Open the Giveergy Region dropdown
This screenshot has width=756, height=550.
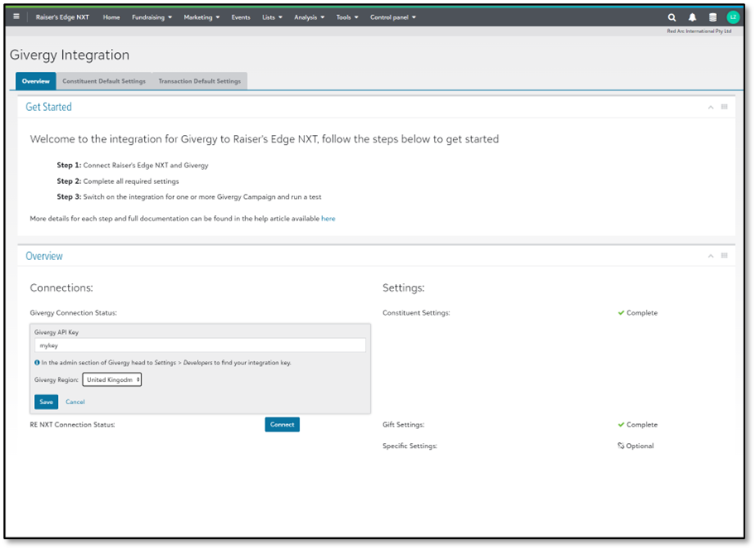pyautogui.click(x=112, y=380)
